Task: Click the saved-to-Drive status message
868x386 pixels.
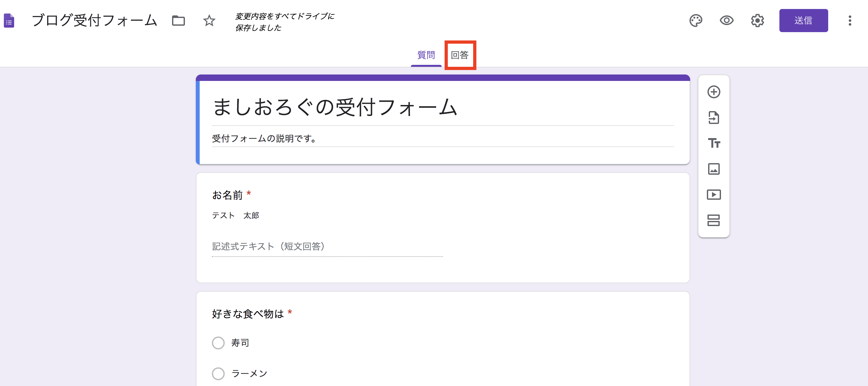Action: coord(285,22)
